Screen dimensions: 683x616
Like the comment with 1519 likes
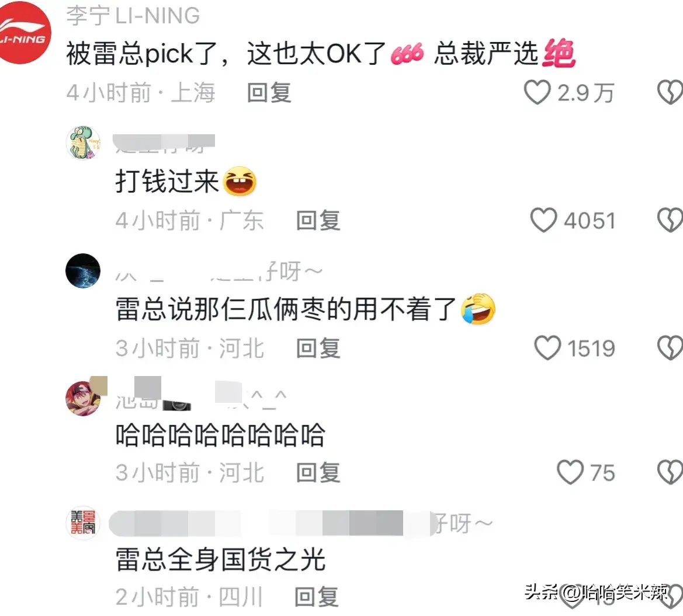(x=547, y=348)
